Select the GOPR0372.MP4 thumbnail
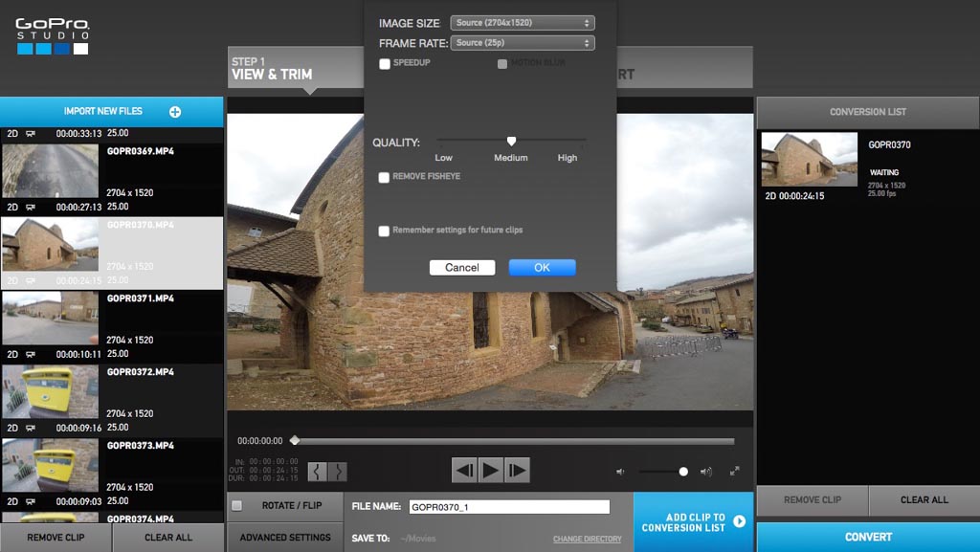The width and height of the screenshot is (980, 552). coord(50,392)
